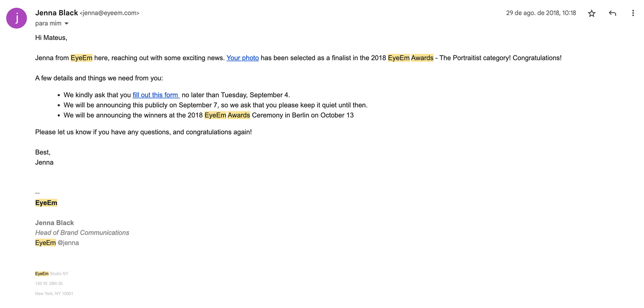Viewport: 644px width, 308px height.
Task: Click the "New York, NY 10001" line
Action: point(54,294)
